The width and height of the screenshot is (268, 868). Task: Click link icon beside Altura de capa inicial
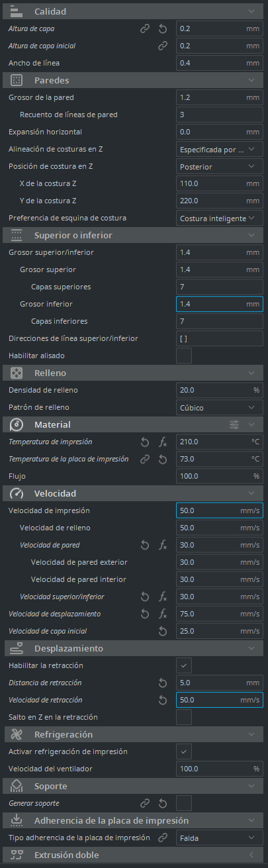162,46
